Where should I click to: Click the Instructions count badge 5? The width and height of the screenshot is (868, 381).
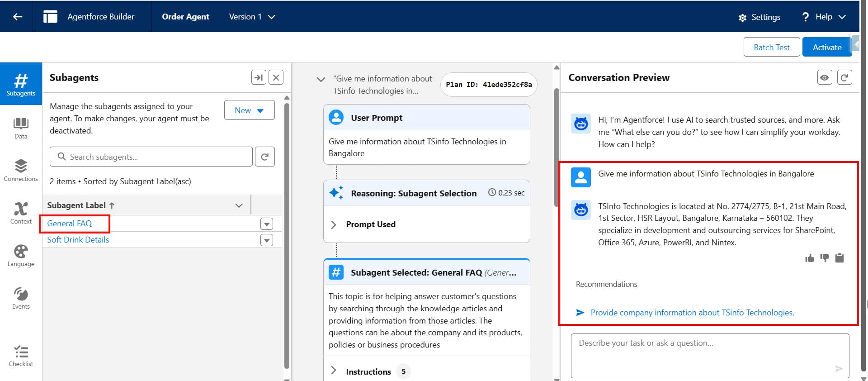tap(403, 371)
